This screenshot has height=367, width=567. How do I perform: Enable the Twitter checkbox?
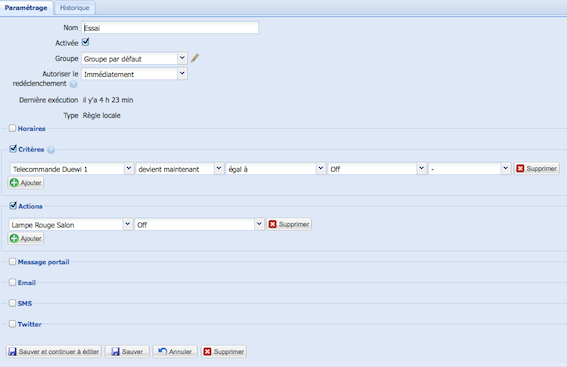coord(12,324)
